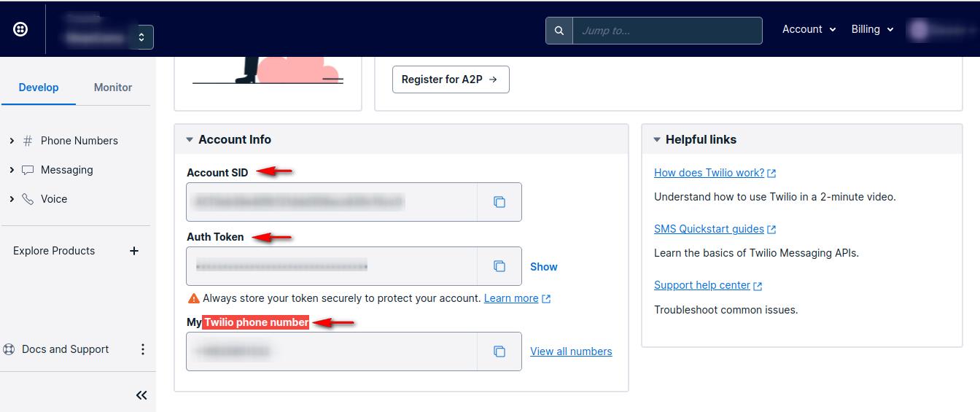Open the three-dot menu by Docs and Support
Image resolution: width=980 pixels, height=412 pixels.
[143, 349]
